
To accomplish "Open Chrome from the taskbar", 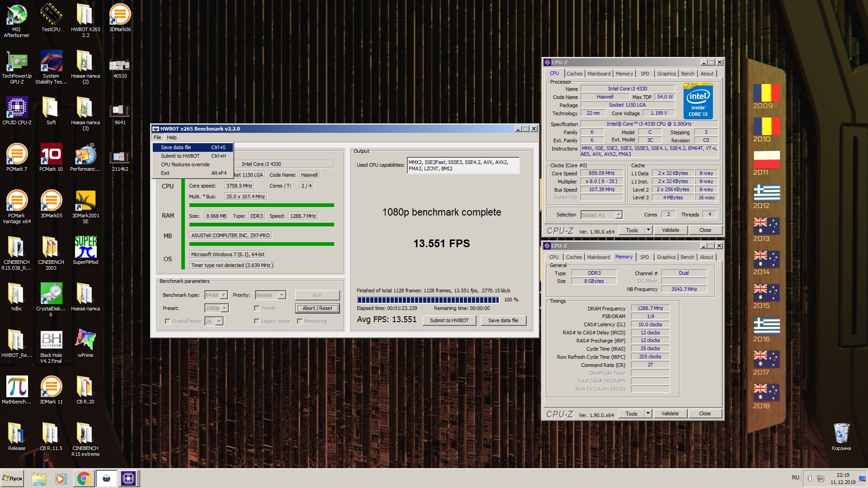I will click(x=83, y=479).
